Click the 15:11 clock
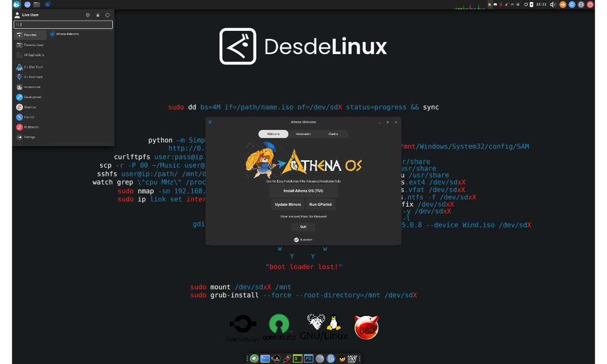 (541, 5)
